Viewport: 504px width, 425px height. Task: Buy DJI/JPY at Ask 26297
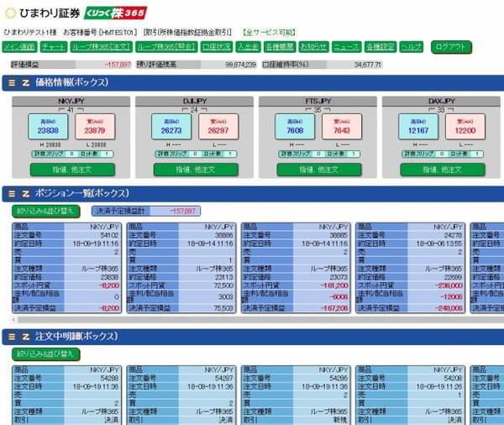[218, 127]
